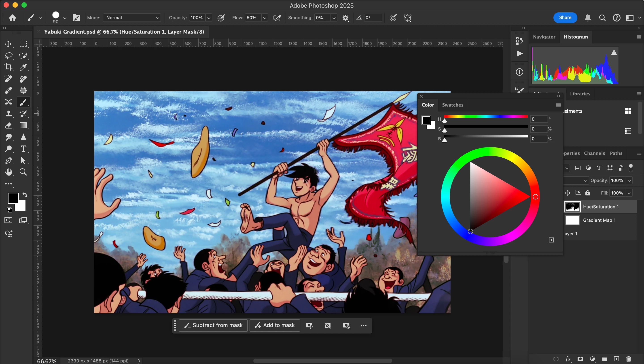Open the Brush Preset picker arrow
This screenshot has width=644, height=364.
(65, 18)
